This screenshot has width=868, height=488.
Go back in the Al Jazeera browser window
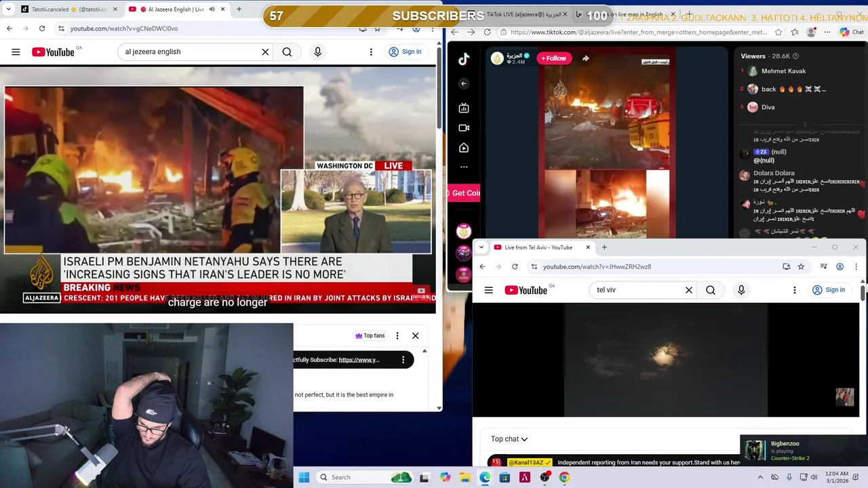pos(9,28)
